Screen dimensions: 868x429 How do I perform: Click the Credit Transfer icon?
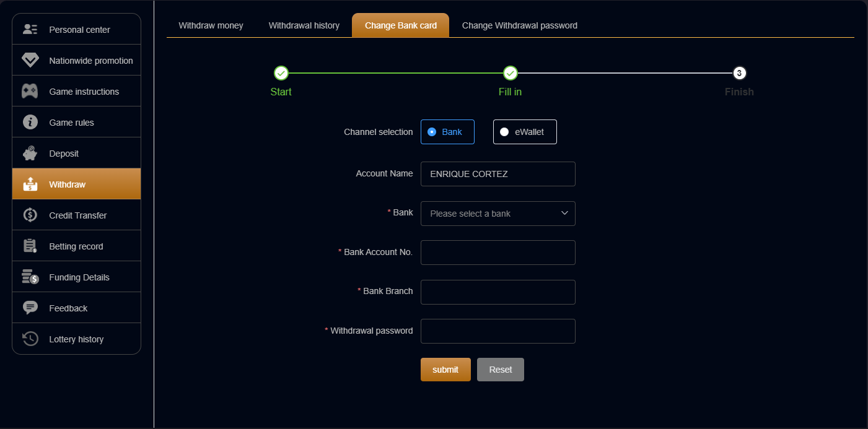(x=30, y=215)
